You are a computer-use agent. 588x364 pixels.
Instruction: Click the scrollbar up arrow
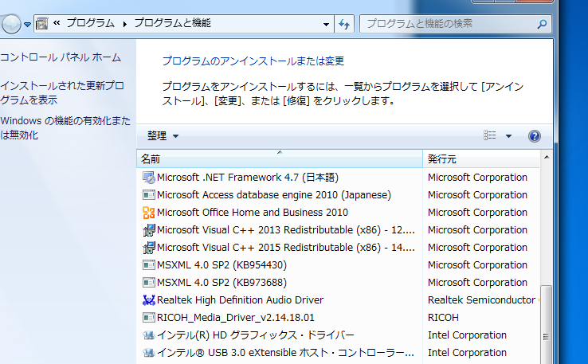tap(547, 157)
